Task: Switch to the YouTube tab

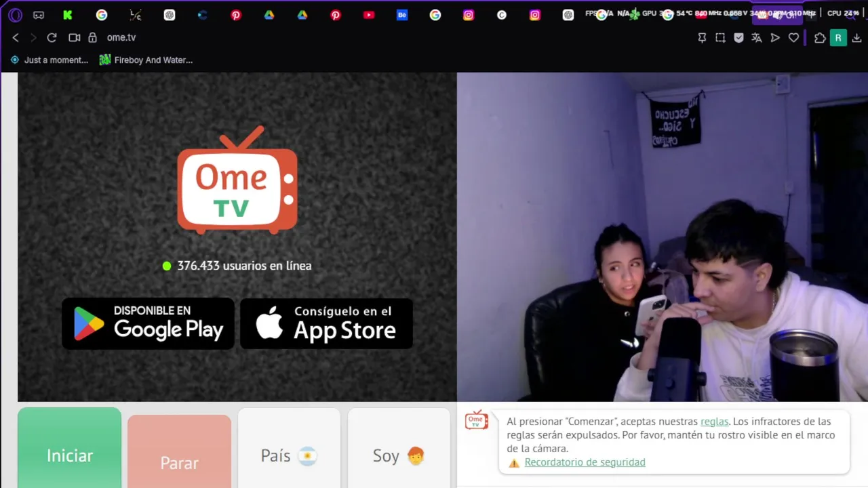Action: (369, 15)
